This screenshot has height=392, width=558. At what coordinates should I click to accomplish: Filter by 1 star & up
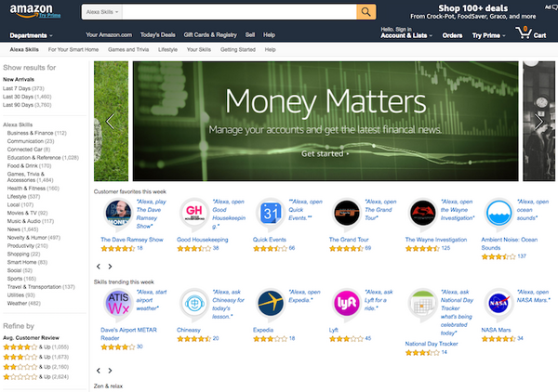pos(36,377)
